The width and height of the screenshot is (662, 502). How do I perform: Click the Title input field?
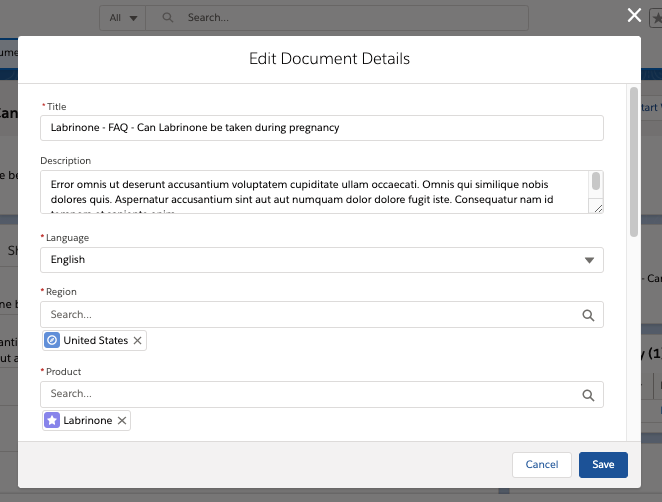pos(321,128)
